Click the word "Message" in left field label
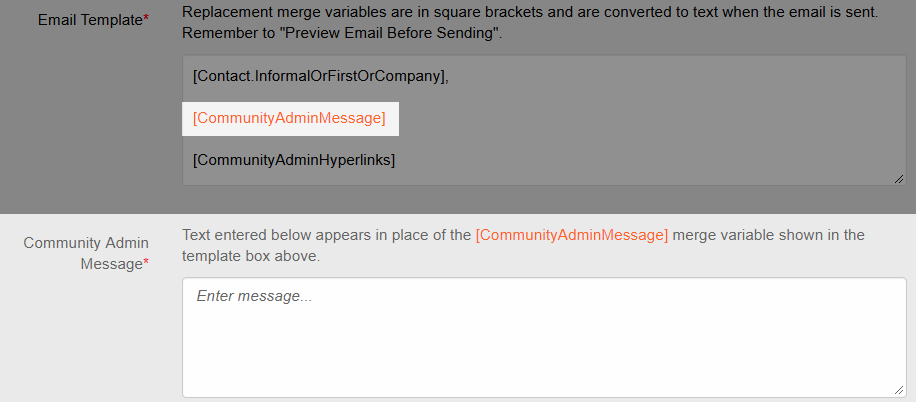Image resolution: width=916 pixels, height=402 pixels. 112,264
